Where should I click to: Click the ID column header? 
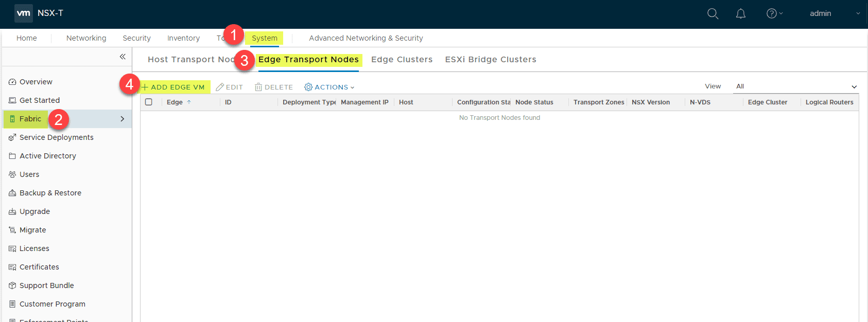(228, 102)
